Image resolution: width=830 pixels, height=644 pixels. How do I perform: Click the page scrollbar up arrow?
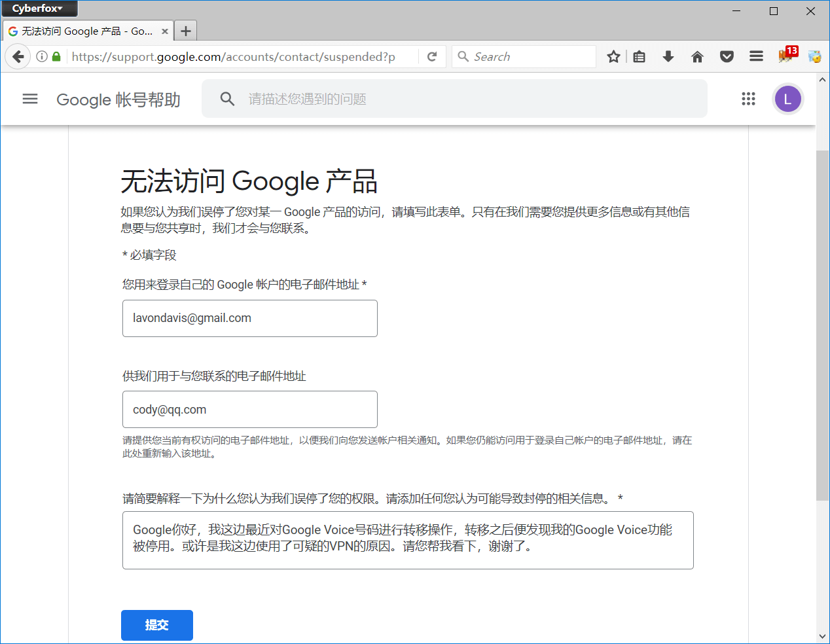coord(822,79)
